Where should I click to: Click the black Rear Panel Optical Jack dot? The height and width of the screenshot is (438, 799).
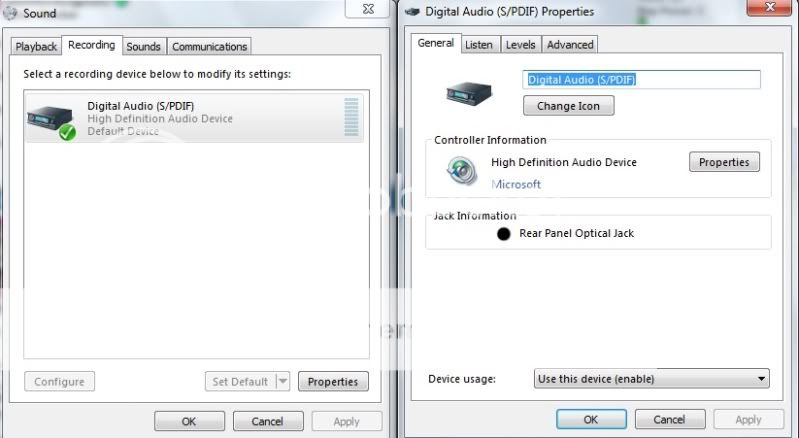click(503, 234)
